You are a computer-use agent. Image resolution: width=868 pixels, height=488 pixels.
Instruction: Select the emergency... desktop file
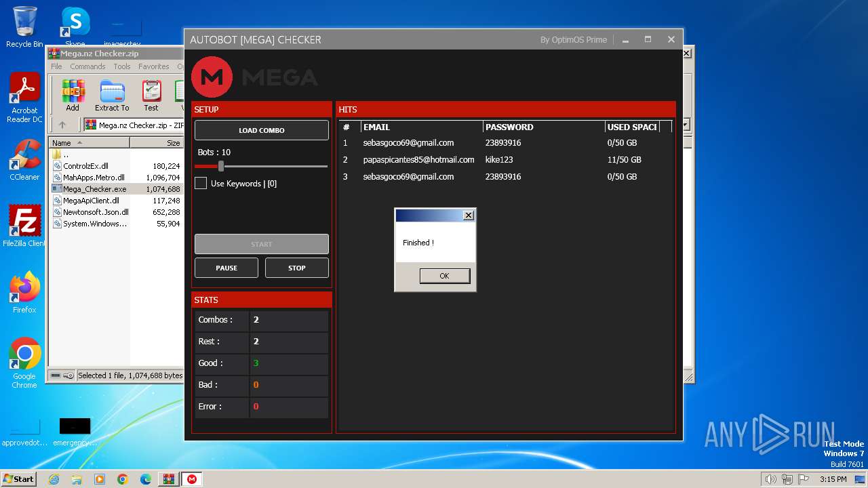pyautogui.click(x=75, y=432)
